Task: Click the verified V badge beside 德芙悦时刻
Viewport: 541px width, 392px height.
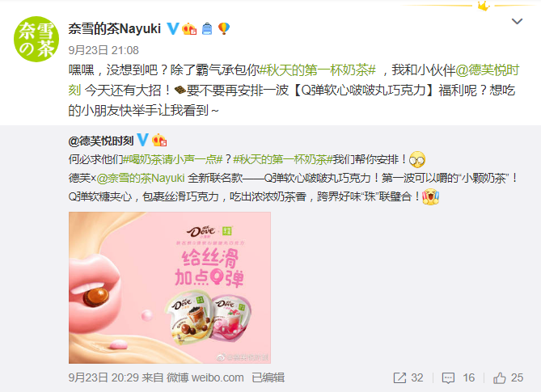Action: point(143,140)
